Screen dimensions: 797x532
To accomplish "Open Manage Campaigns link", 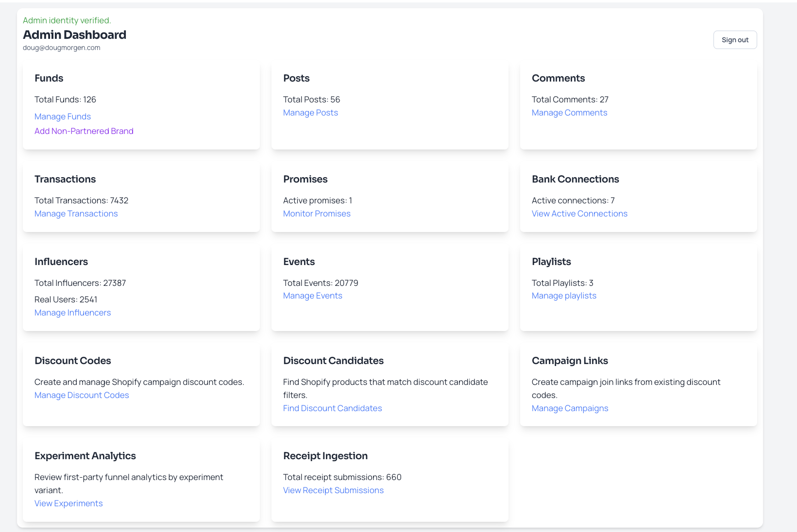I will pyautogui.click(x=570, y=408).
